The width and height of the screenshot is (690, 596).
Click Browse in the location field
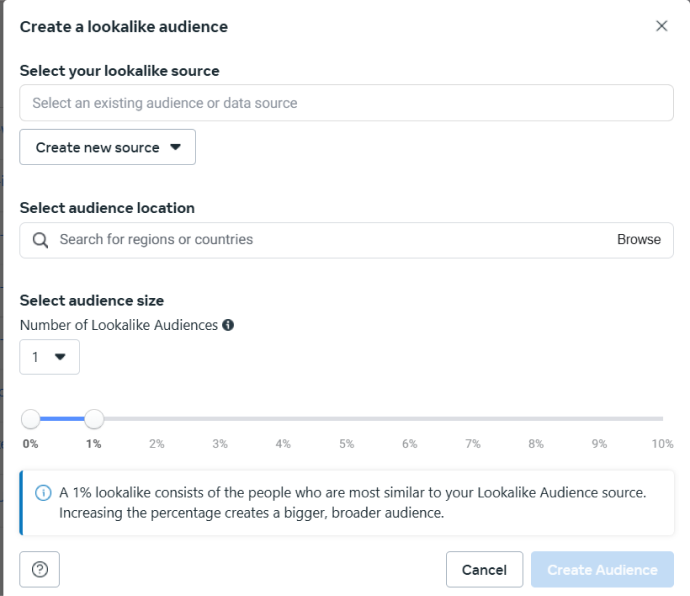(639, 239)
